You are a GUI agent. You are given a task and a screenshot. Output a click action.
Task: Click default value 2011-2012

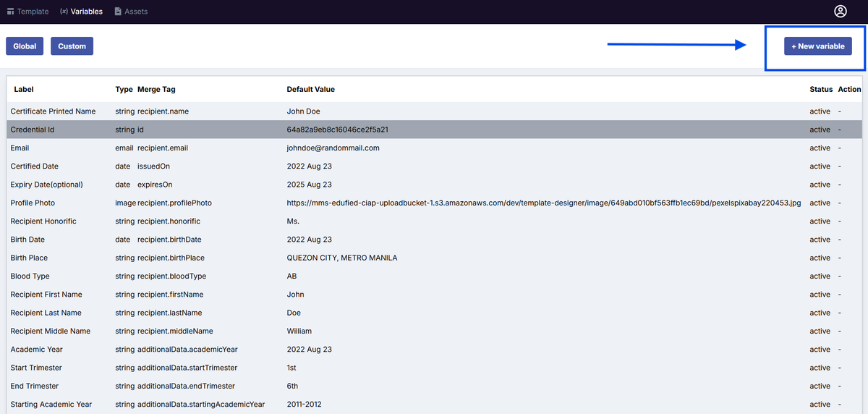[306, 404]
